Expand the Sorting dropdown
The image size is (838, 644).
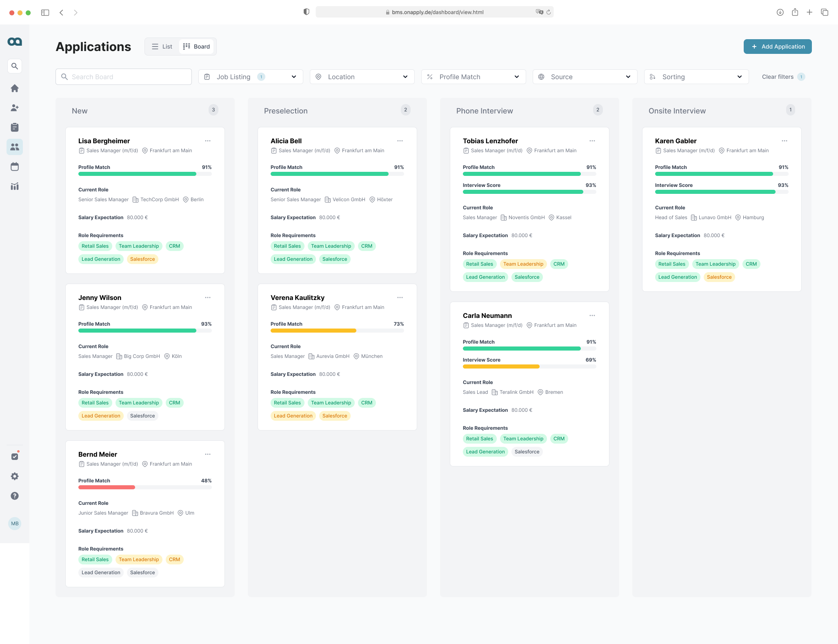pos(696,77)
